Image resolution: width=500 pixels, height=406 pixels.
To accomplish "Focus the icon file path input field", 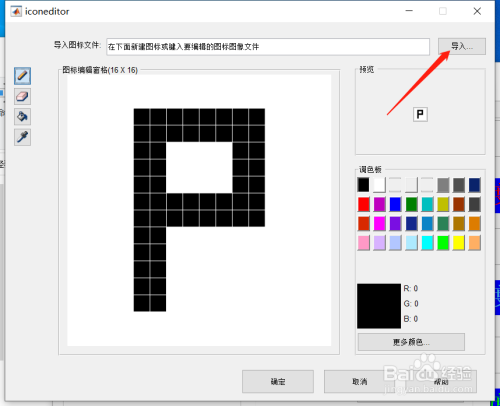I will 268,47.
